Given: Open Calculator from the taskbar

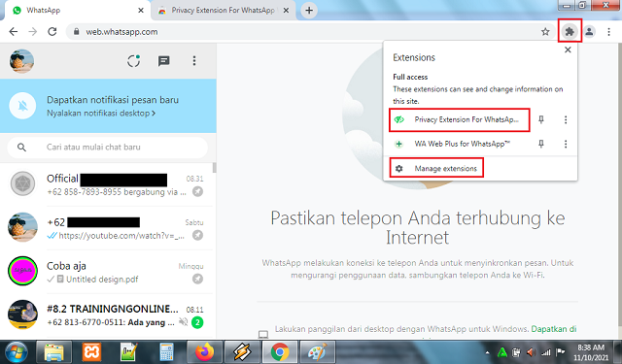Looking at the screenshot, I should (166, 351).
